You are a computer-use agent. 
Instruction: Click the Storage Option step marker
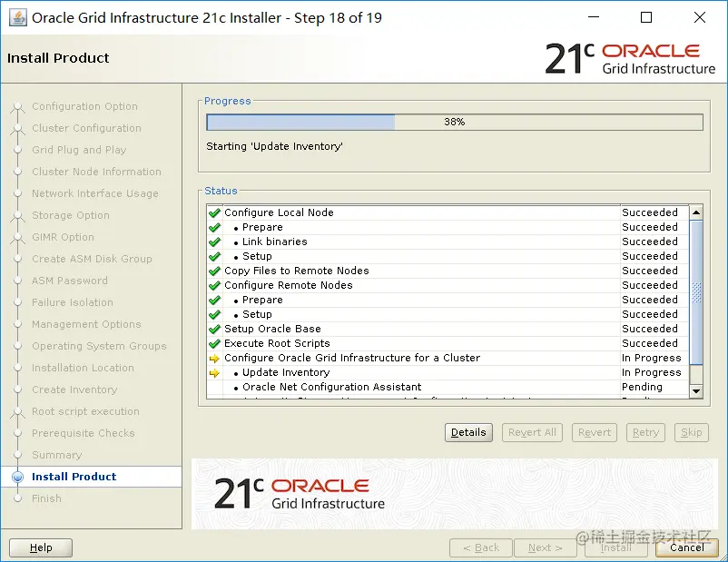[17, 216]
